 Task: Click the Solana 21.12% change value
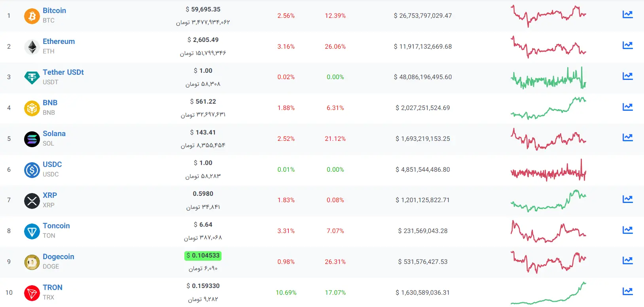(x=335, y=139)
